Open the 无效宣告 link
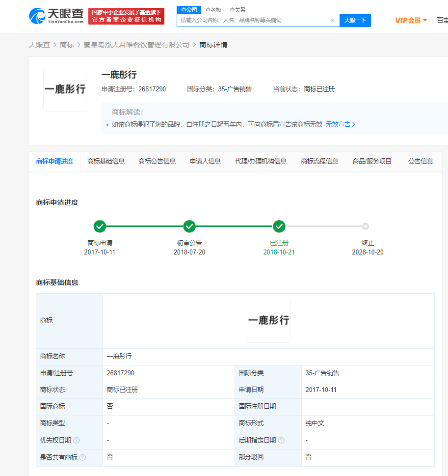The height and width of the screenshot is (476, 448). [x=339, y=124]
